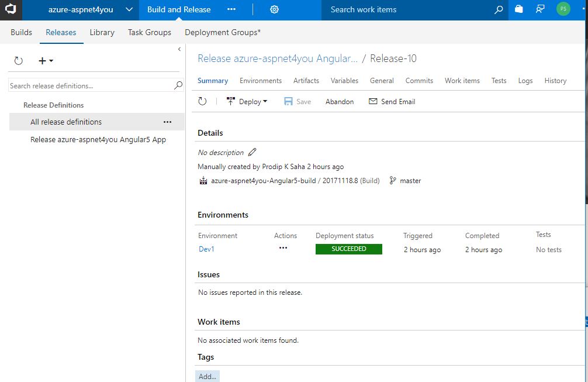
Task: Switch to the Builds tab
Action: pyautogui.click(x=22, y=32)
